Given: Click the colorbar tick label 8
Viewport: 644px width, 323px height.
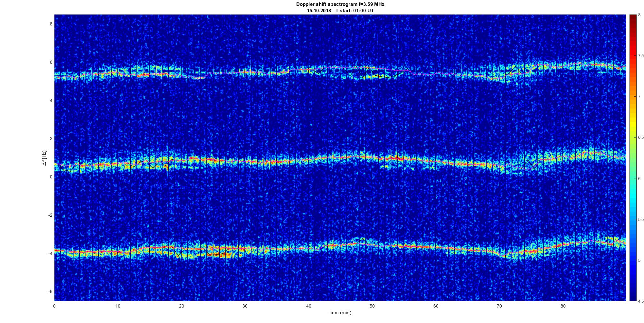Looking at the screenshot, I should (639, 15).
